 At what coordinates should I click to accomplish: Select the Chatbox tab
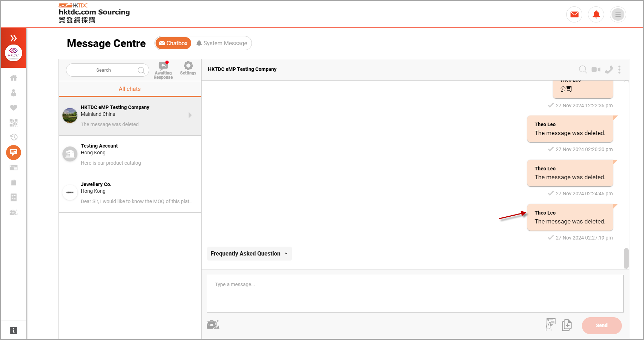173,43
